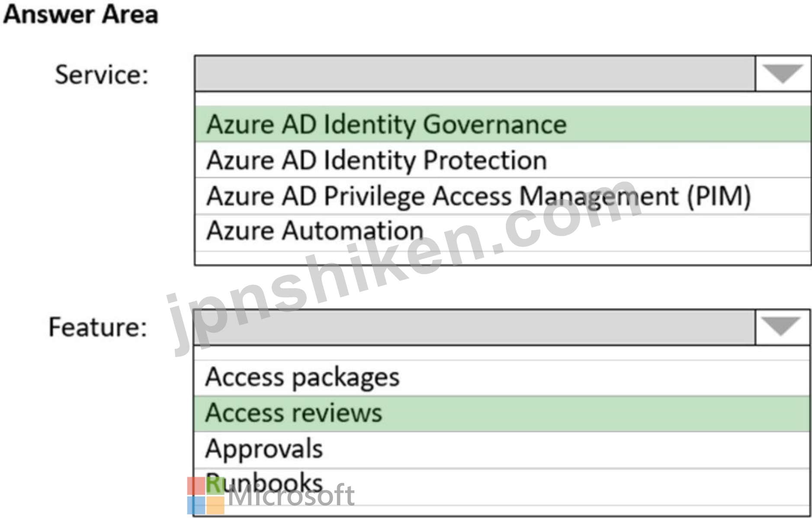Click the Answer Area heading
This screenshot has height=518, width=812.
[x=81, y=15]
